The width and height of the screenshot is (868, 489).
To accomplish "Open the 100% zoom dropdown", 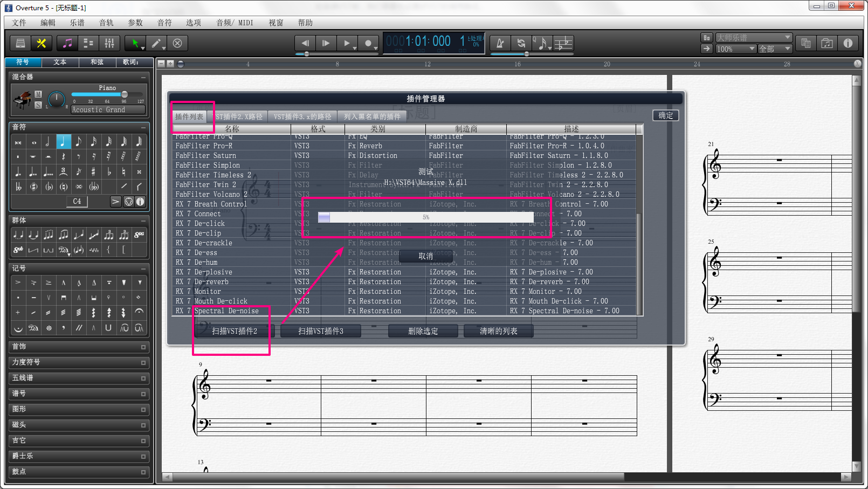I will pos(736,49).
